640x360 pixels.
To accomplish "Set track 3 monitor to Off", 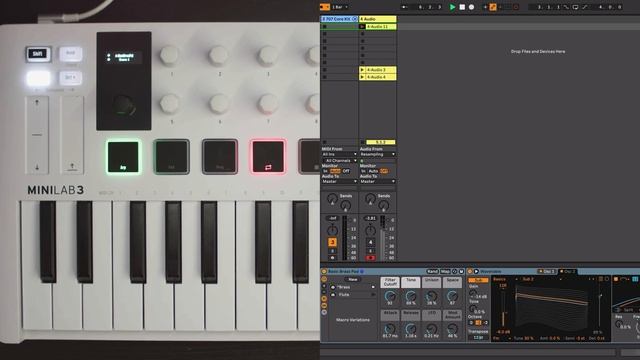I will [346, 171].
